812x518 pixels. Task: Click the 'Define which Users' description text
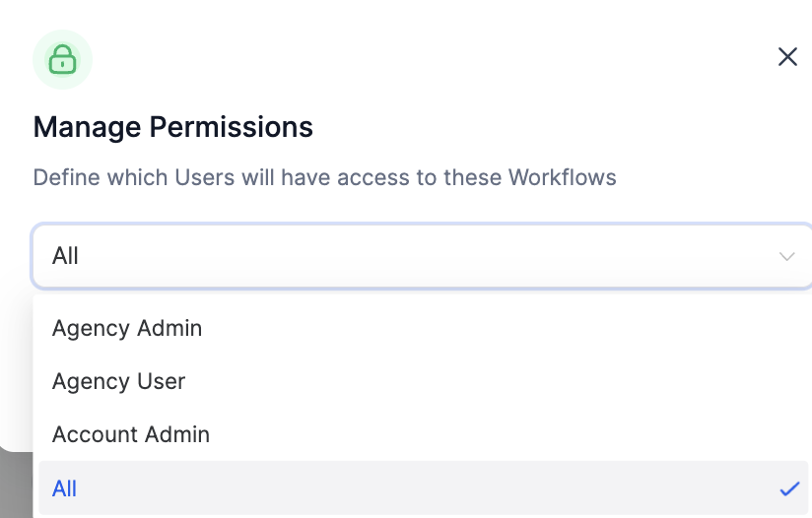point(324,178)
